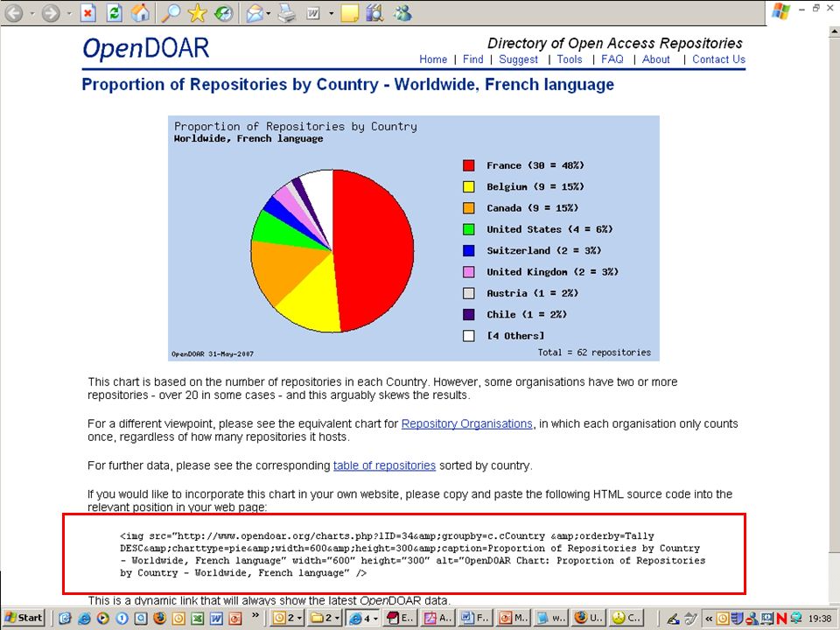
Task: Launch Windows Media Player from Quick Launch
Action: [103, 619]
